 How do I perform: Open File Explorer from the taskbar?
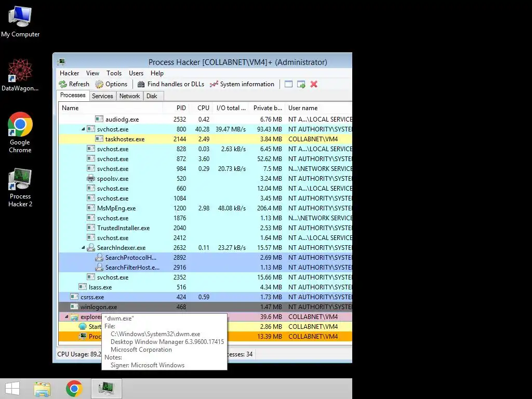coord(42,389)
